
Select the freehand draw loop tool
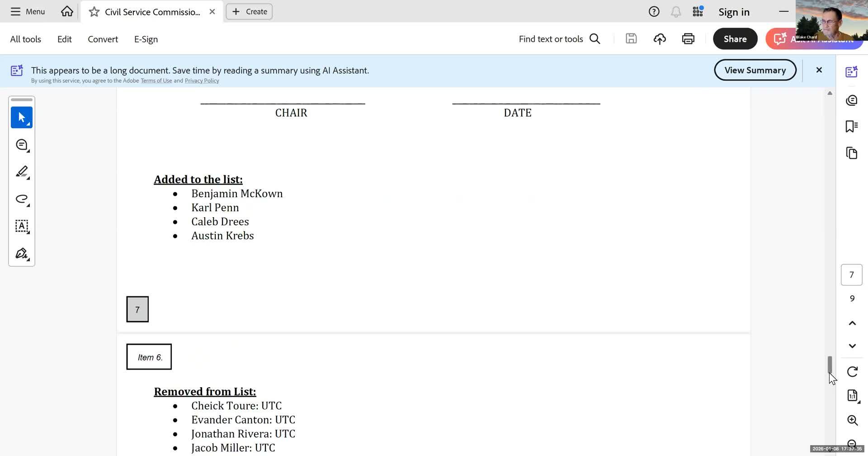[22, 199]
